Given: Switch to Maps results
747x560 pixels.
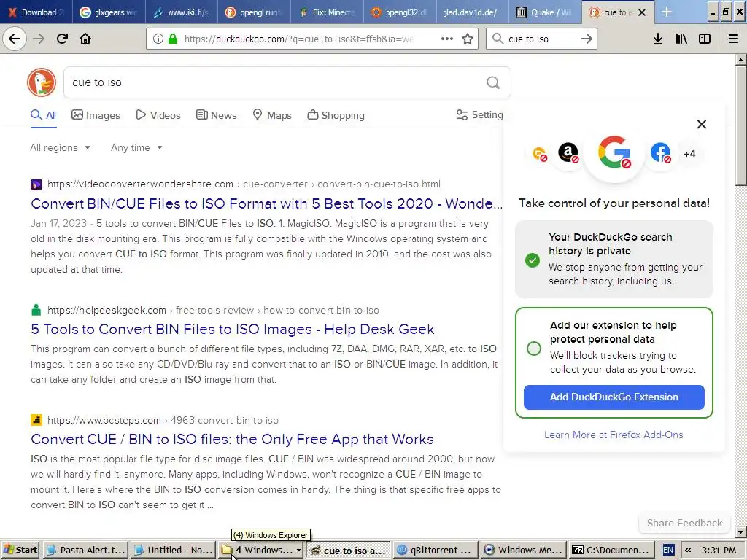Looking at the screenshot, I should pos(272,115).
